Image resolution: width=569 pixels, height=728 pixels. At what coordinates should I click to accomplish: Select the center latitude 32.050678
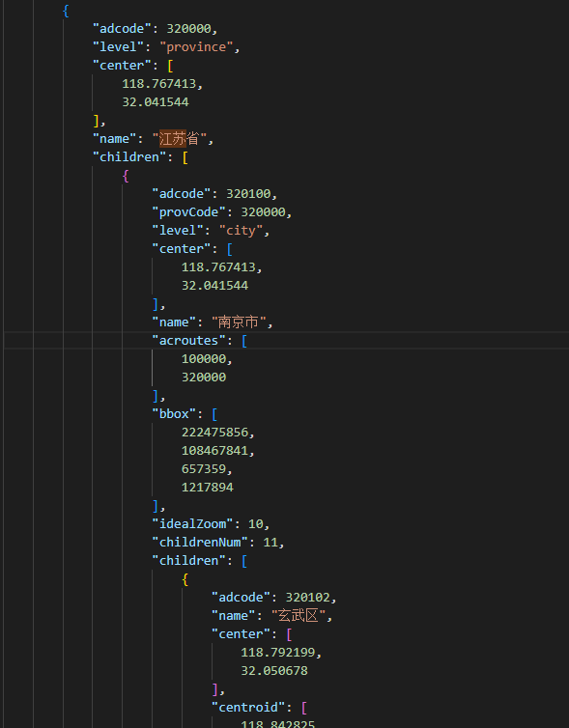[274, 670]
